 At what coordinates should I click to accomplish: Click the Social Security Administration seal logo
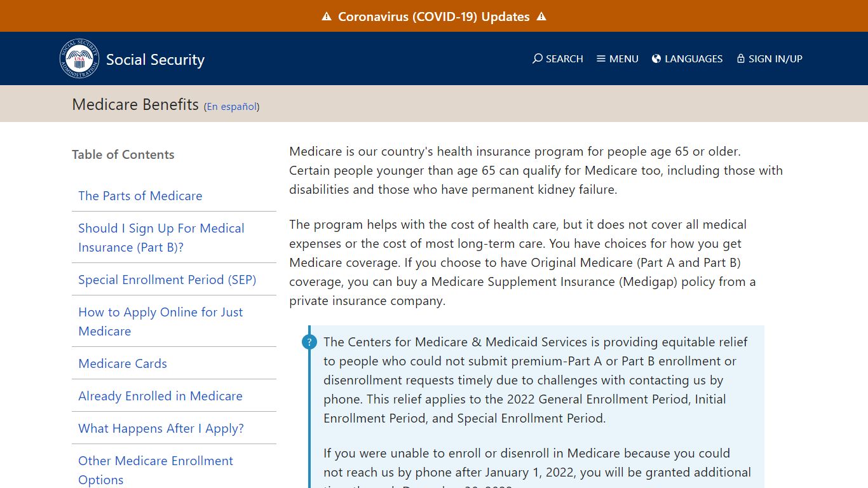click(79, 58)
